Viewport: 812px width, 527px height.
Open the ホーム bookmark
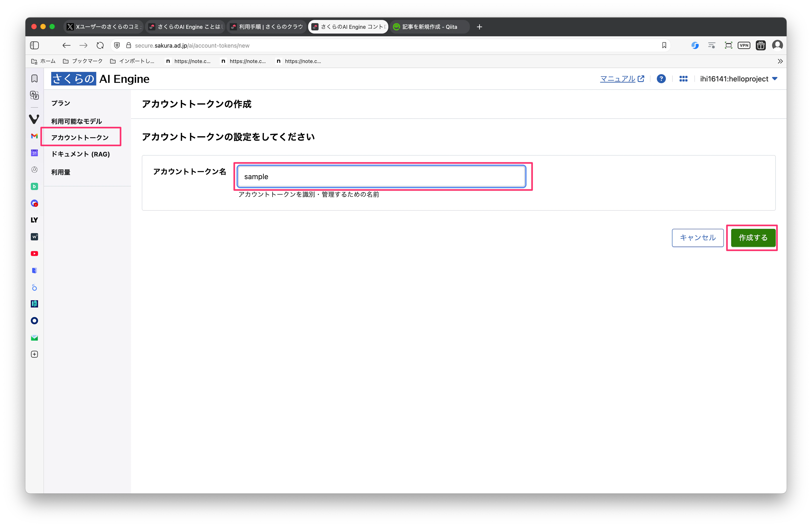point(43,61)
